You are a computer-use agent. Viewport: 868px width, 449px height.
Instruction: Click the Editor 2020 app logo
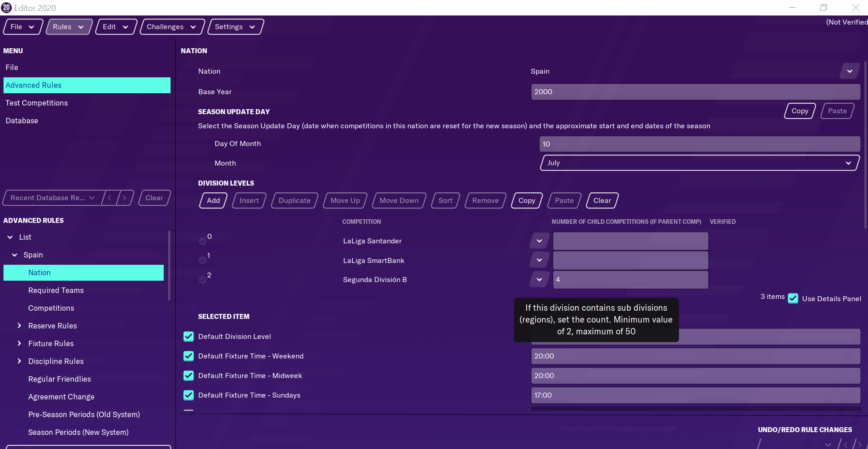click(x=6, y=8)
